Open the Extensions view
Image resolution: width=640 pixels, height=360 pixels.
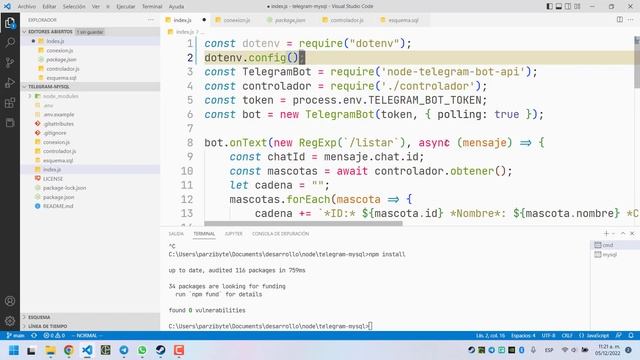(10, 102)
